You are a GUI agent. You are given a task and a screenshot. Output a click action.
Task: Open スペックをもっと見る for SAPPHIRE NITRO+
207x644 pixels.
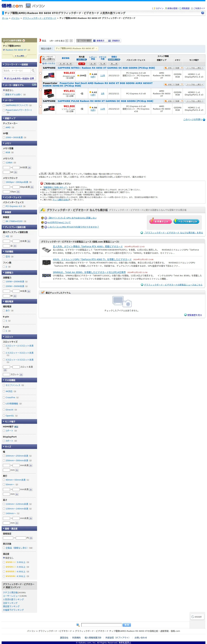[194, 68]
